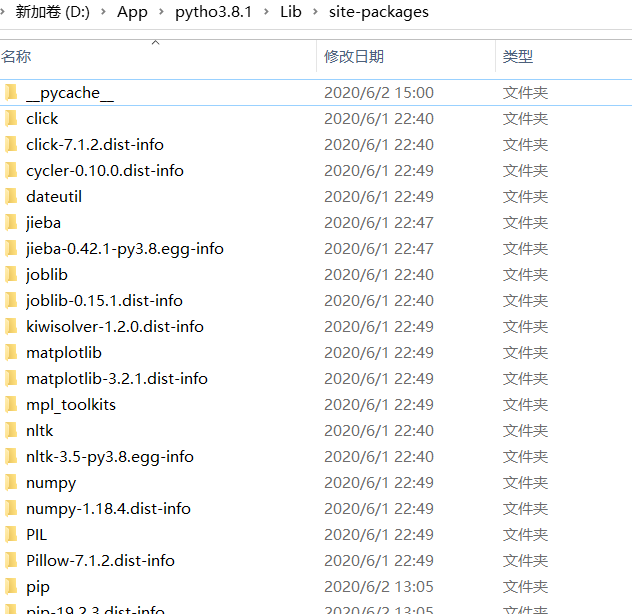
Task: Go to Lib in breadcrumb path
Action: pos(291,12)
